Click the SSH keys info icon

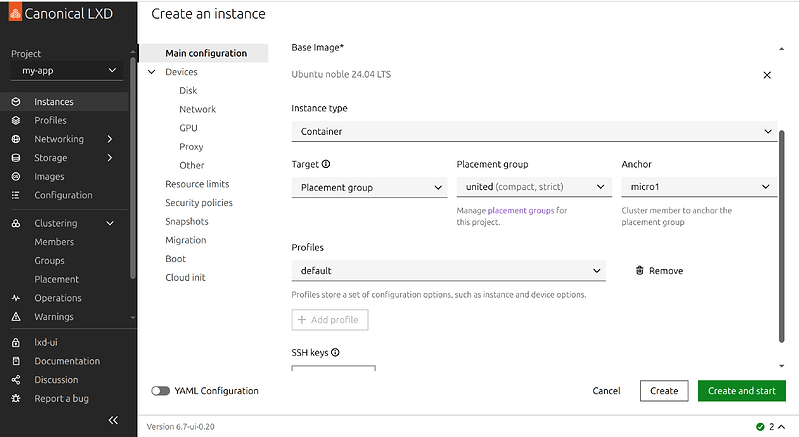point(335,353)
